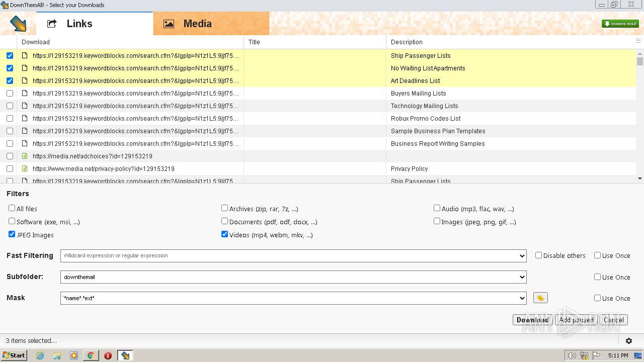
Task: Toggle Use Once for Subfolder
Action: click(597, 277)
